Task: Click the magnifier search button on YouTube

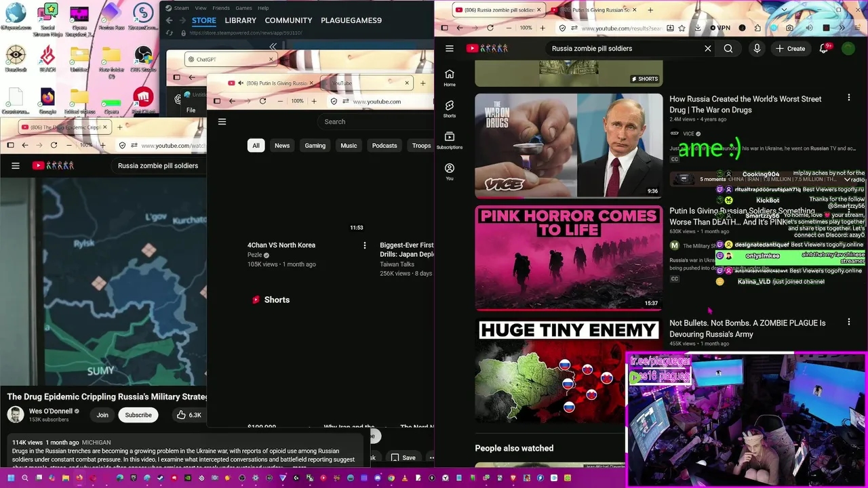Action: [728, 48]
